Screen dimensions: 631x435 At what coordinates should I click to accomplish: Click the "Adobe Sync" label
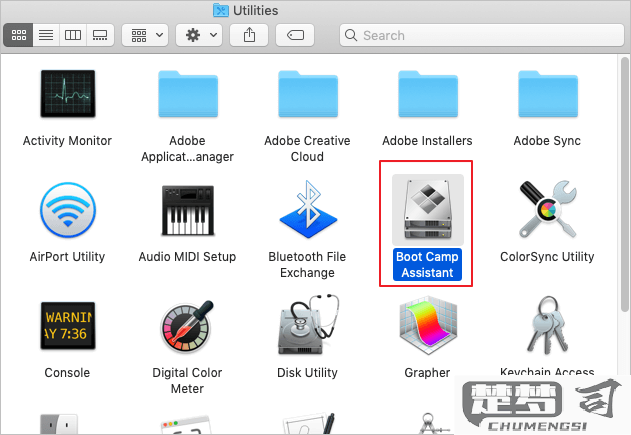547,141
